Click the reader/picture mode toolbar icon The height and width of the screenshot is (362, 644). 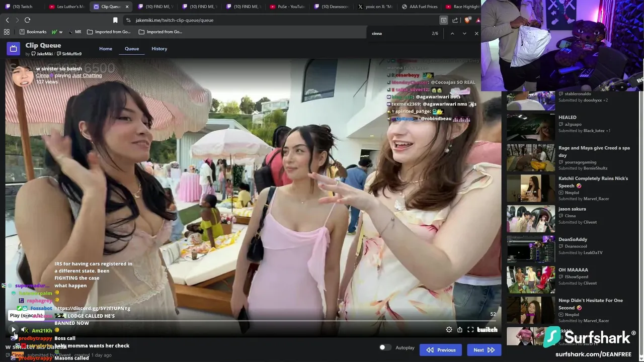pyautogui.click(x=443, y=20)
